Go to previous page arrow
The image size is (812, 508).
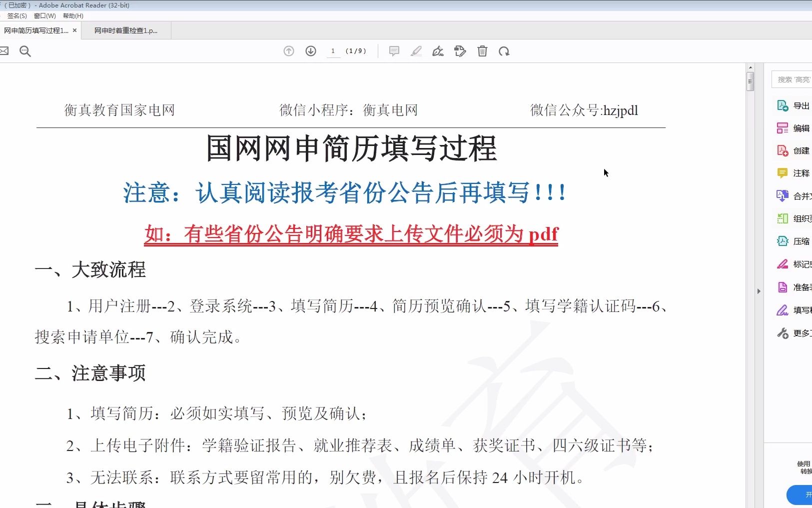point(289,51)
